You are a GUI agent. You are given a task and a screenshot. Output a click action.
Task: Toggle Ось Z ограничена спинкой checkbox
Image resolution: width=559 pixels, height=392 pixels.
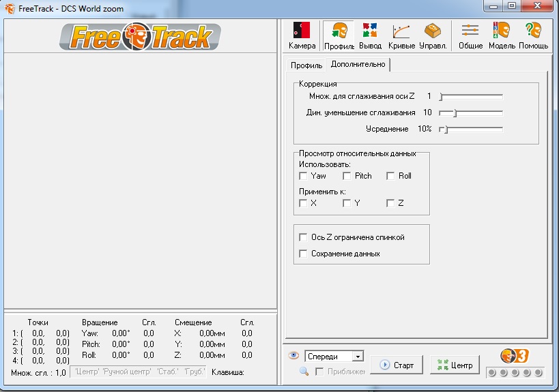(303, 237)
